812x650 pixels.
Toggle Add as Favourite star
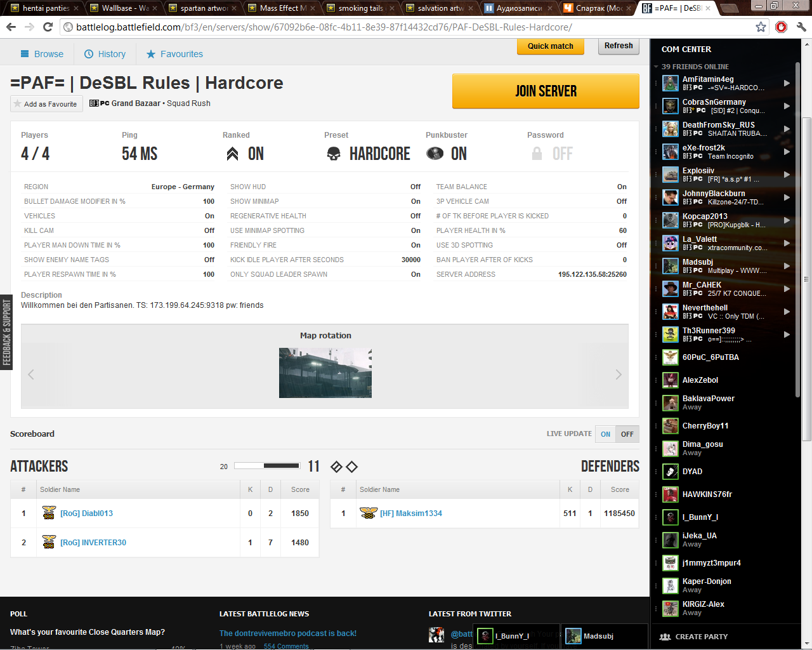click(18, 103)
